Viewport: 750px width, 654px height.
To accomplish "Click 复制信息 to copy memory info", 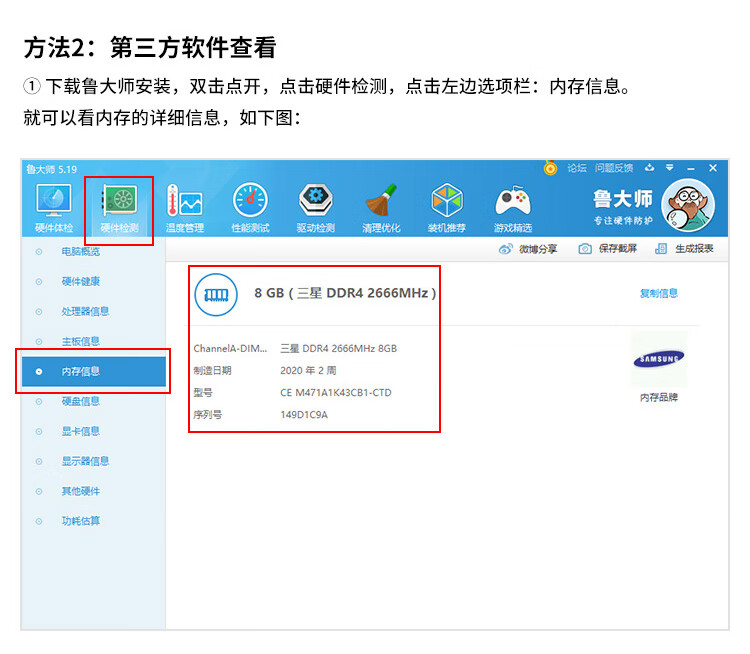I will 659,293.
